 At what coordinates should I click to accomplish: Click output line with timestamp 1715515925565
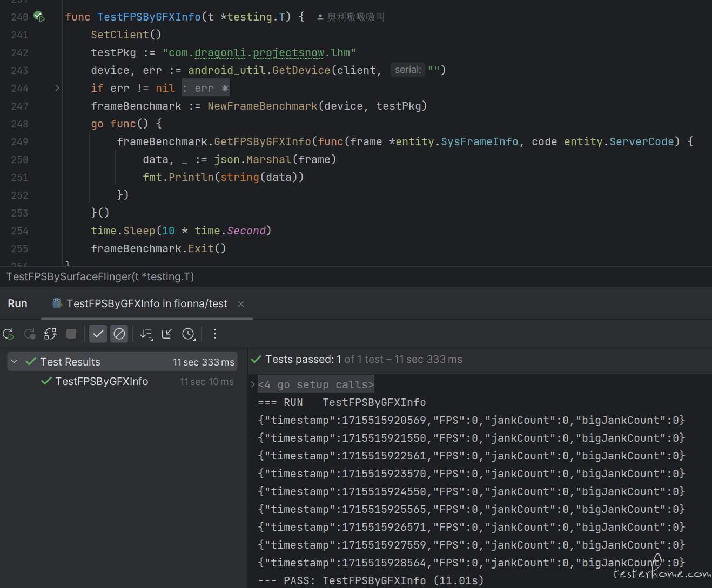(x=472, y=509)
